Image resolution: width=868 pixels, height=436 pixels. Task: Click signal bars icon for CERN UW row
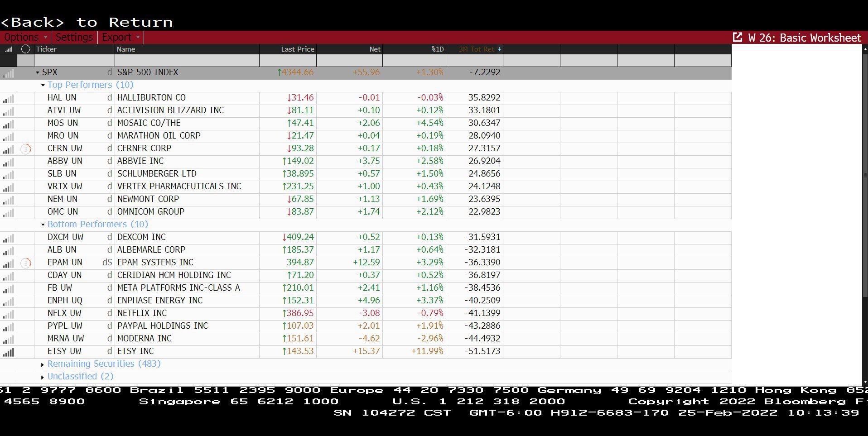(x=8, y=149)
